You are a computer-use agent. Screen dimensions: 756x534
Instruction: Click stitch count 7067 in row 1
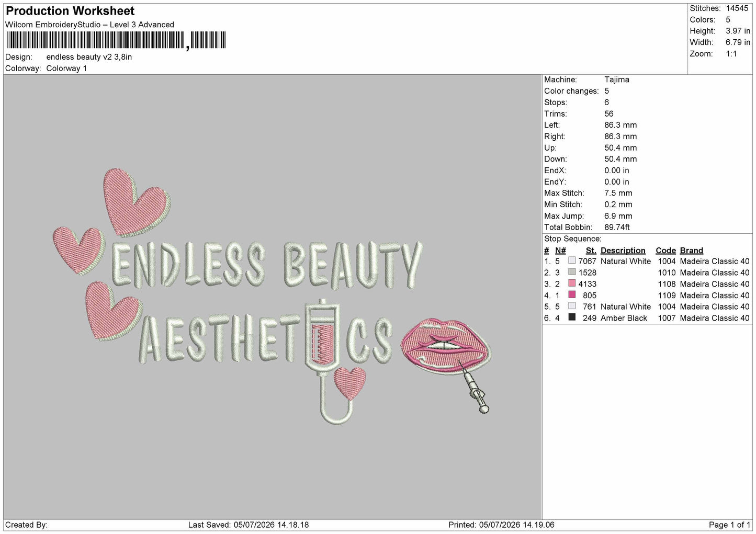pyautogui.click(x=588, y=261)
